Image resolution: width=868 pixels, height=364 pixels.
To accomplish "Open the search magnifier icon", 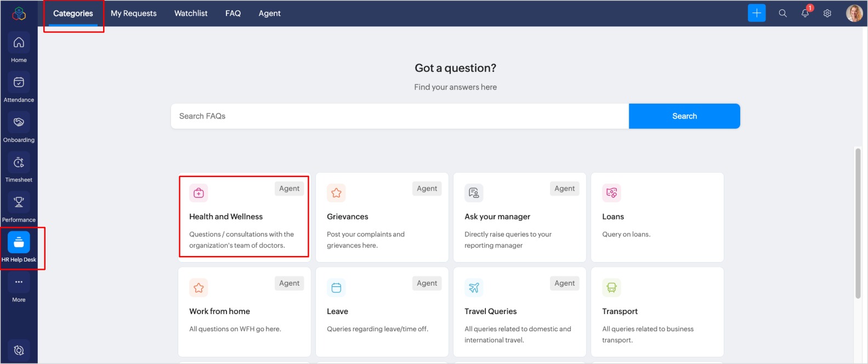I will pos(782,13).
